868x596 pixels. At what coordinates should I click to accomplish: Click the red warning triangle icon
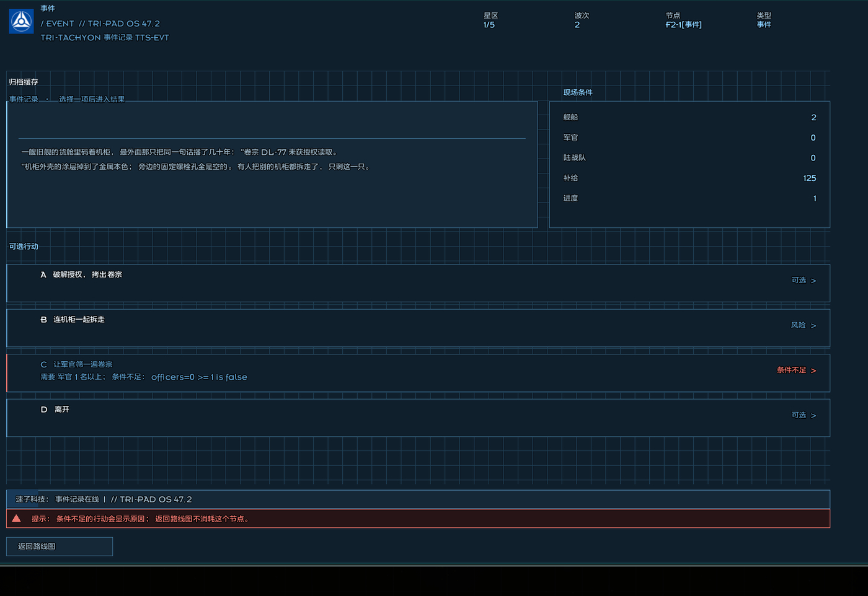[16, 519]
